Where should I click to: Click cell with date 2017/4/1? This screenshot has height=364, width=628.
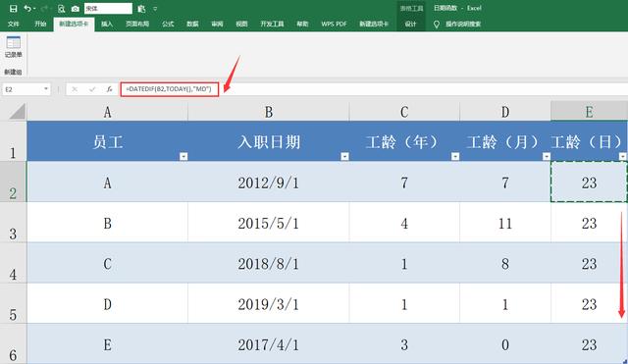coord(268,343)
